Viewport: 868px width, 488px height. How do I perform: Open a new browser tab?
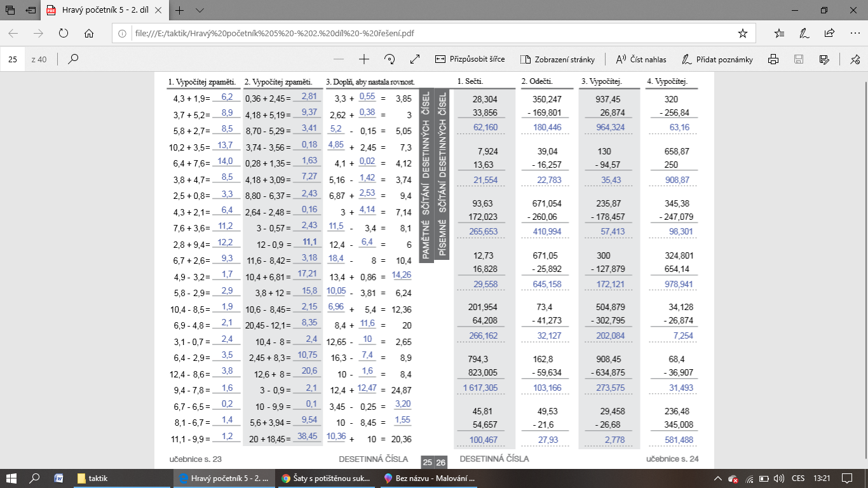pyautogui.click(x=180, y=10)
